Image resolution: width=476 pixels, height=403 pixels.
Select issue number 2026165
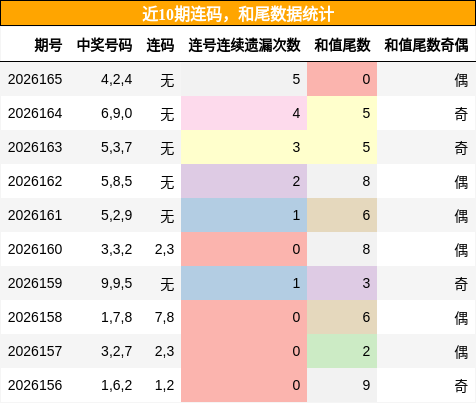point(35,79)
